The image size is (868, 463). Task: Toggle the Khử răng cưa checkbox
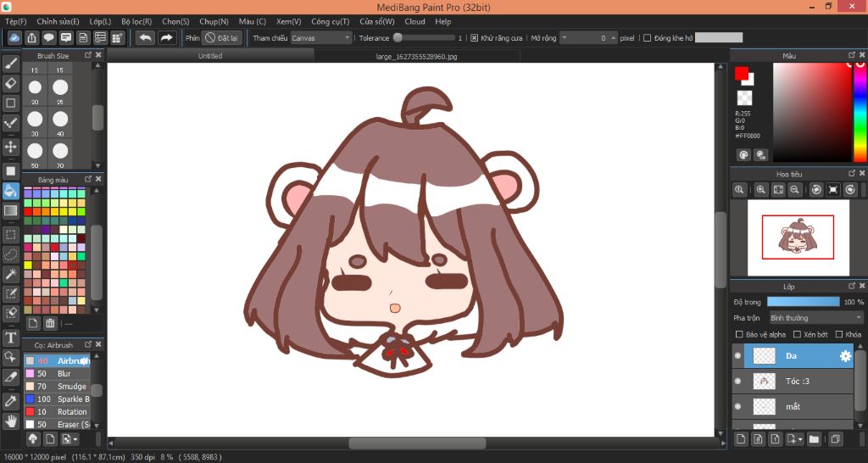tap(474, 38)
